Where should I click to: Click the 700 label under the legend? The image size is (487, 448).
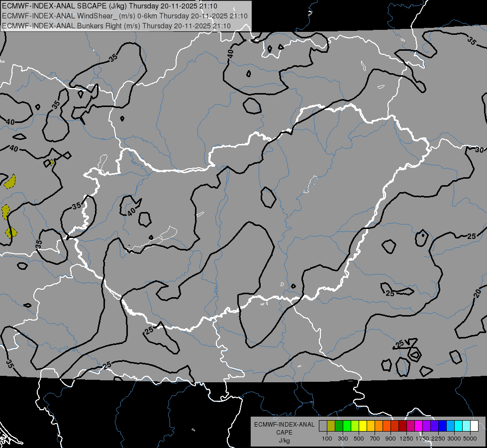[375, 439]
